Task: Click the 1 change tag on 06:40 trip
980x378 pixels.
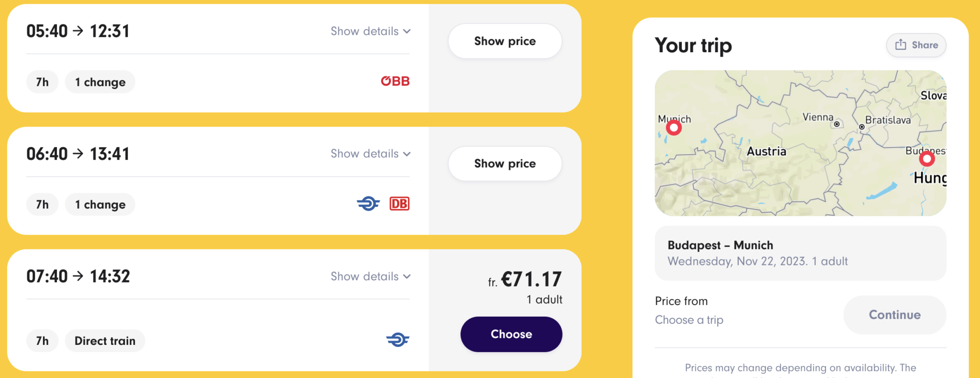Action: pos(100,205)
